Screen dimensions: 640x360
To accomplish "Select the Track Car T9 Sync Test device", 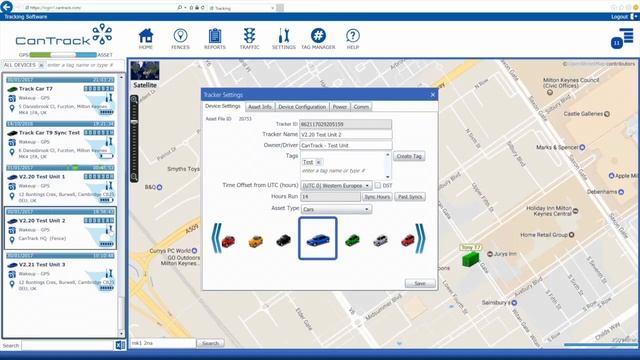I will pyautogui.click(x=60, y=141).
